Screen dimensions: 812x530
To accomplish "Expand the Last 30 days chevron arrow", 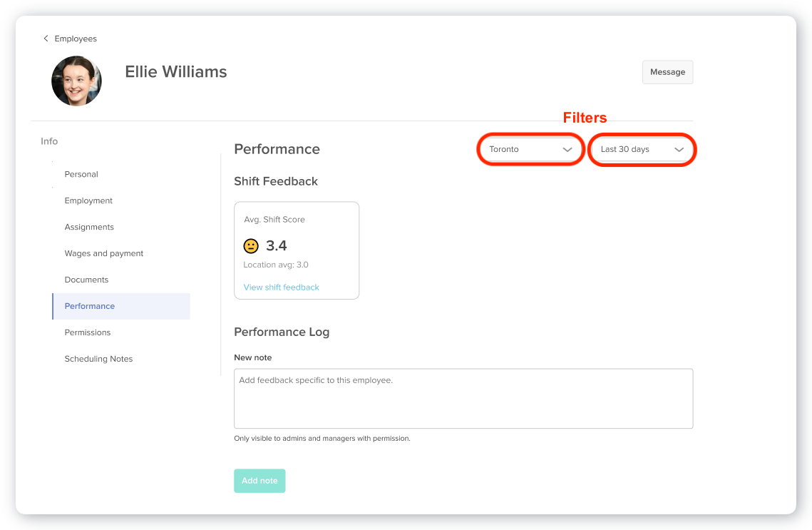I will (679, 150).
